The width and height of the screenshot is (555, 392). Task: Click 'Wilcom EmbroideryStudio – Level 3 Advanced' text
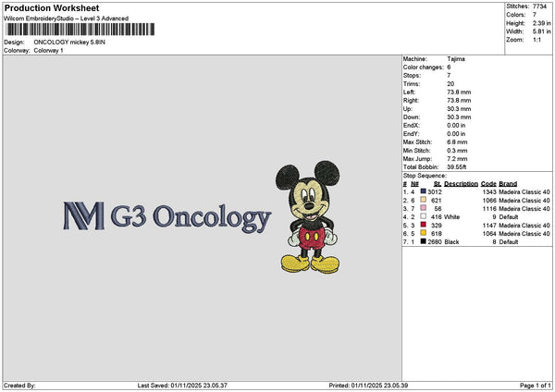[x=67, y=18]
